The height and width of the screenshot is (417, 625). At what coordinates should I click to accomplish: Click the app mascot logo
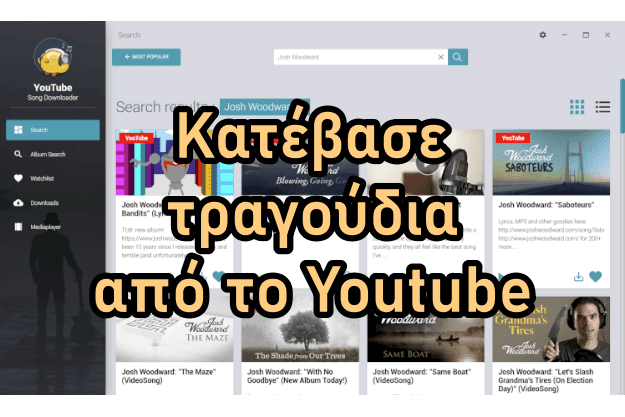pyautogui.click(x=53, y=58)
